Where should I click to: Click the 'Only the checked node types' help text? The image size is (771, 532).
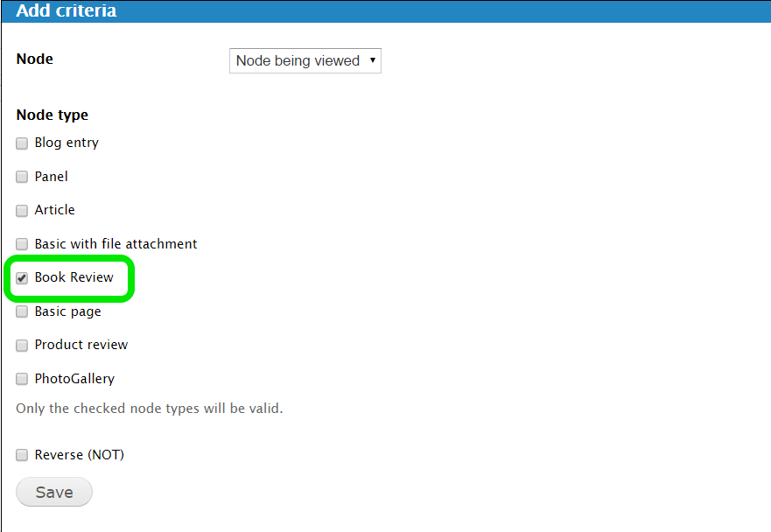click(x=150, y=409)
